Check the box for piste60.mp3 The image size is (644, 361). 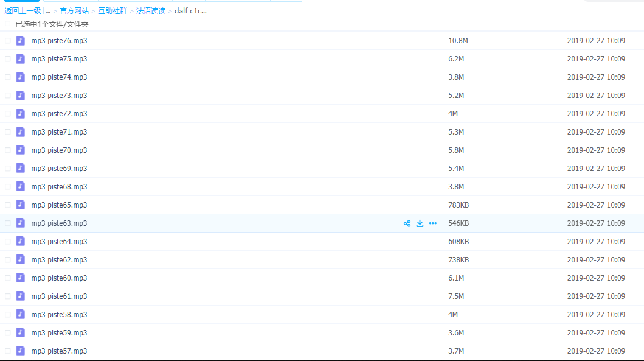(x=7, y=278)
